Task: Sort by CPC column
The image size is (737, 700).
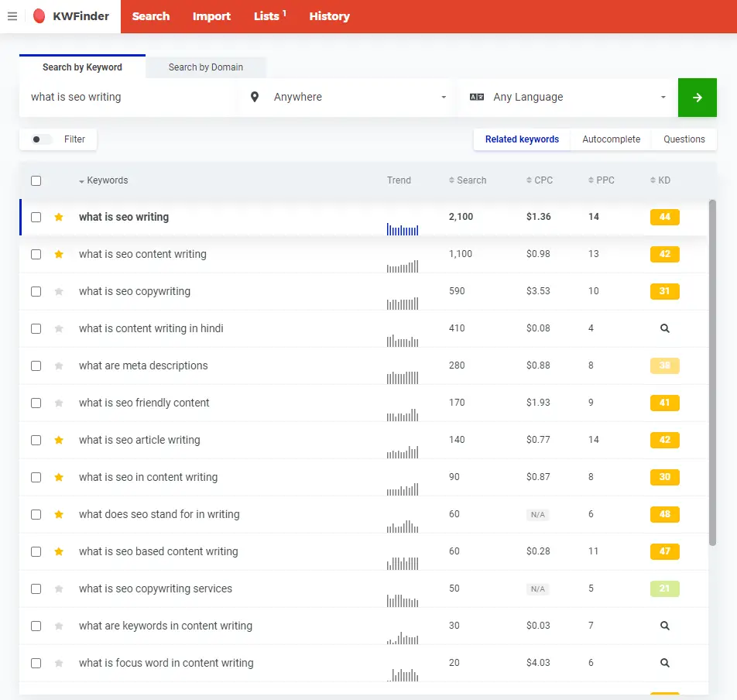Action: 540,180
